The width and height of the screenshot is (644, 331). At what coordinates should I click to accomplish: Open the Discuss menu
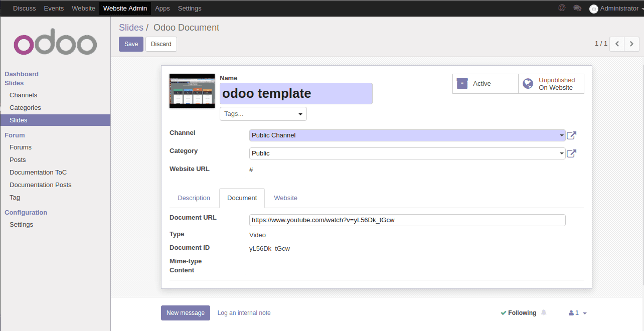click(24, 8)
